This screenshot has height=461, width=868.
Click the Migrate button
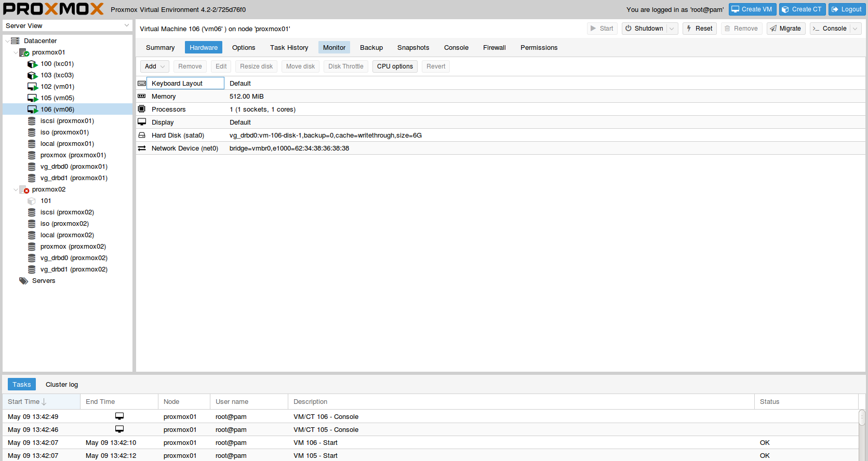click(785, 29)
